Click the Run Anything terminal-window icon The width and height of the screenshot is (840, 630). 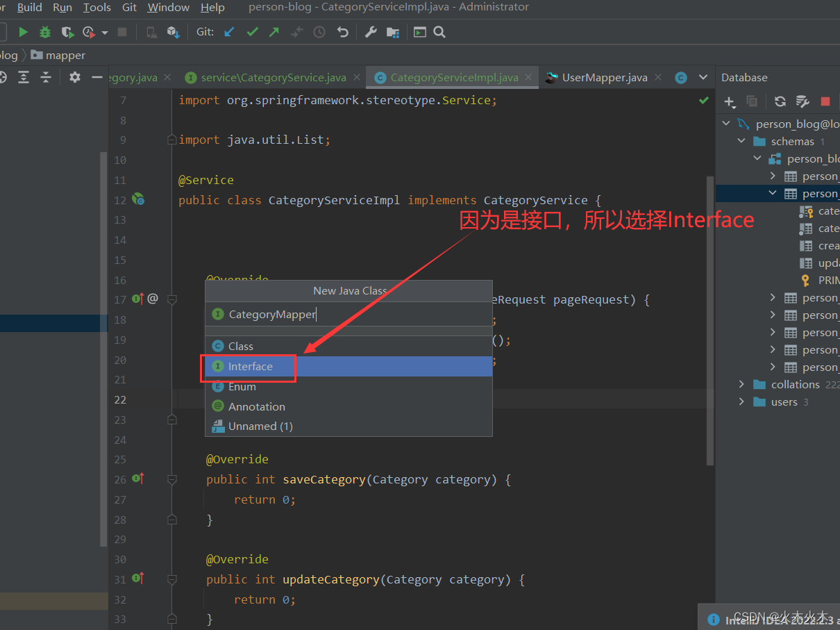419,32
